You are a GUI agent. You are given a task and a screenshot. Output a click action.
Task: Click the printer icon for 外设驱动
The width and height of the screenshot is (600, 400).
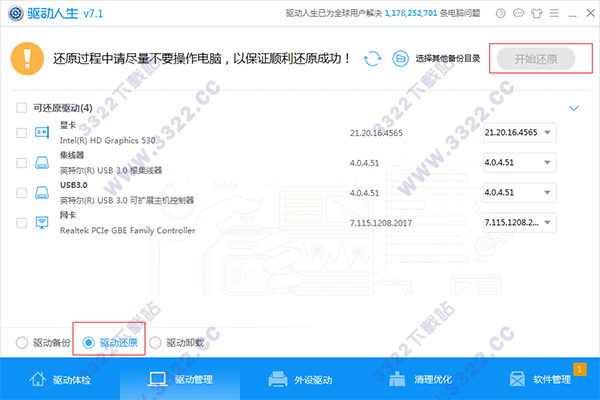[278, 379]
